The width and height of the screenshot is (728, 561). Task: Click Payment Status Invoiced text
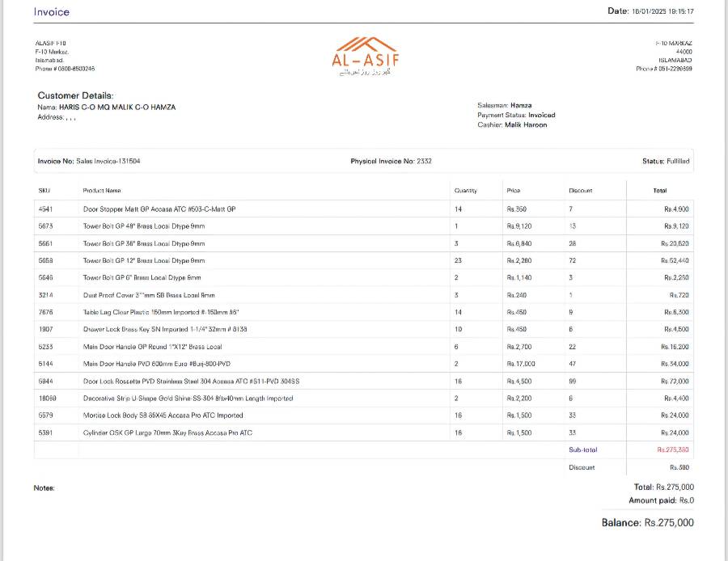pyautogui.click(x=516, y=115)
